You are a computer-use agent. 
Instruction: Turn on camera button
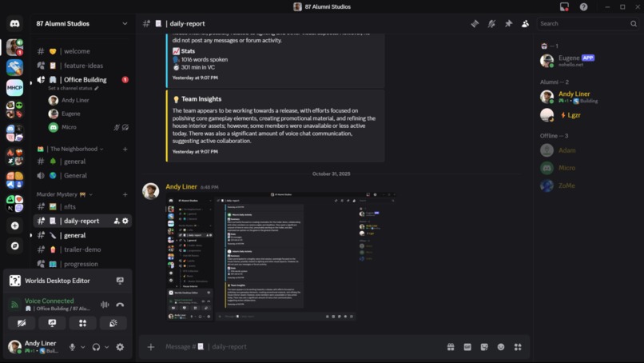tap(22, 323)
